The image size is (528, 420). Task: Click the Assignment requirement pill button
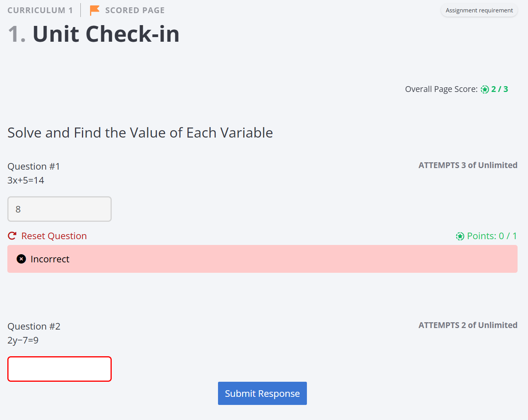click(479, 10)
